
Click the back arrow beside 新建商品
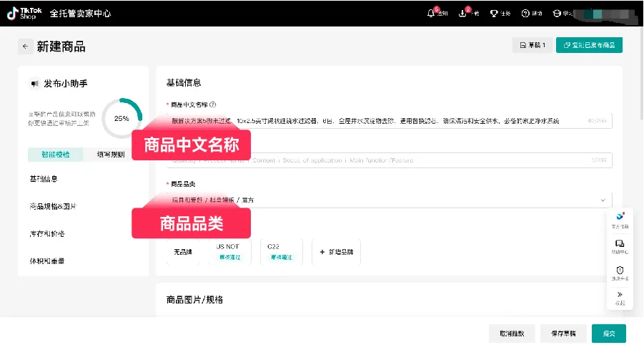pyautogui.click(x=26, y=46)
